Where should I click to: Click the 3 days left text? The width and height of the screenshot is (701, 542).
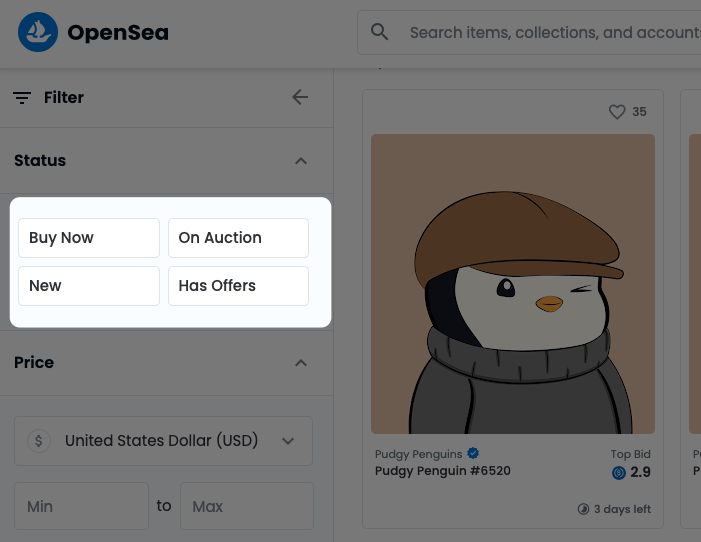pos(622,509)
